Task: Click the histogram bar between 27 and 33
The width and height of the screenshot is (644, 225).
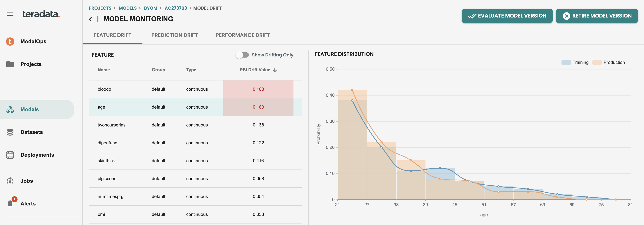Action: (x=381, y=171)
